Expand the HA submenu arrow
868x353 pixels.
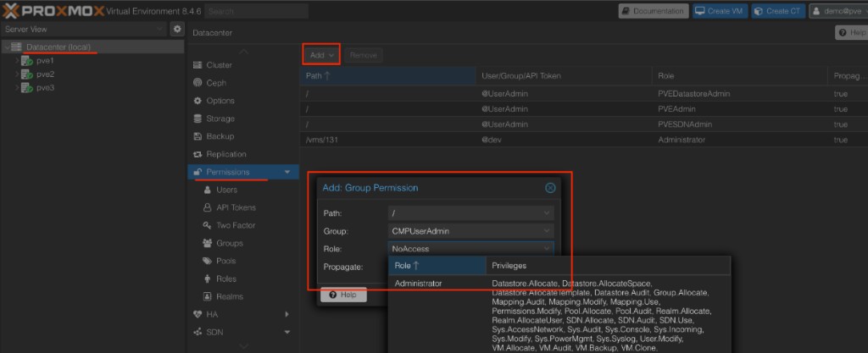coord(287,314)
